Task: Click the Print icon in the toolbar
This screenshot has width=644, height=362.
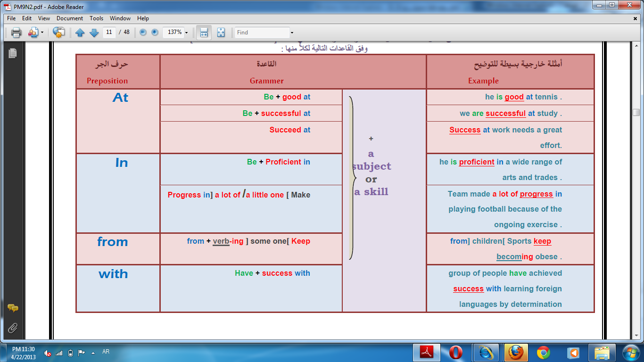Action: click(x=17, y=33)
